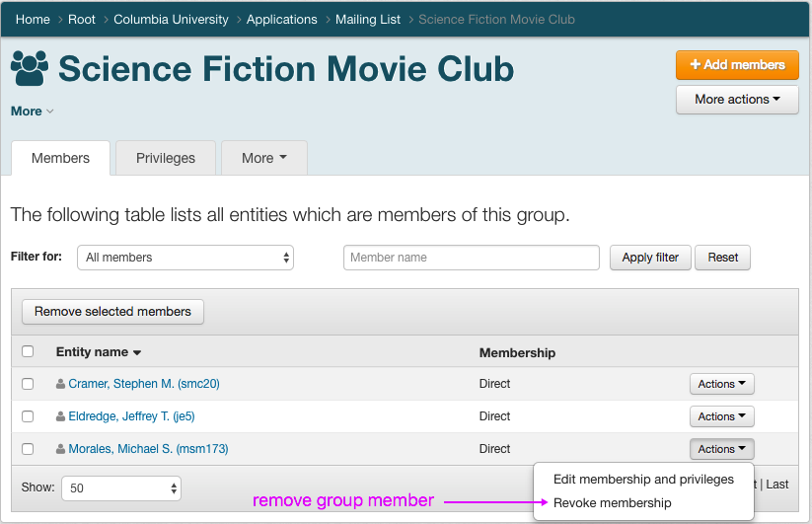Switch to the Members tab
Screen dimensions: 812x524
tap(60, 158)
